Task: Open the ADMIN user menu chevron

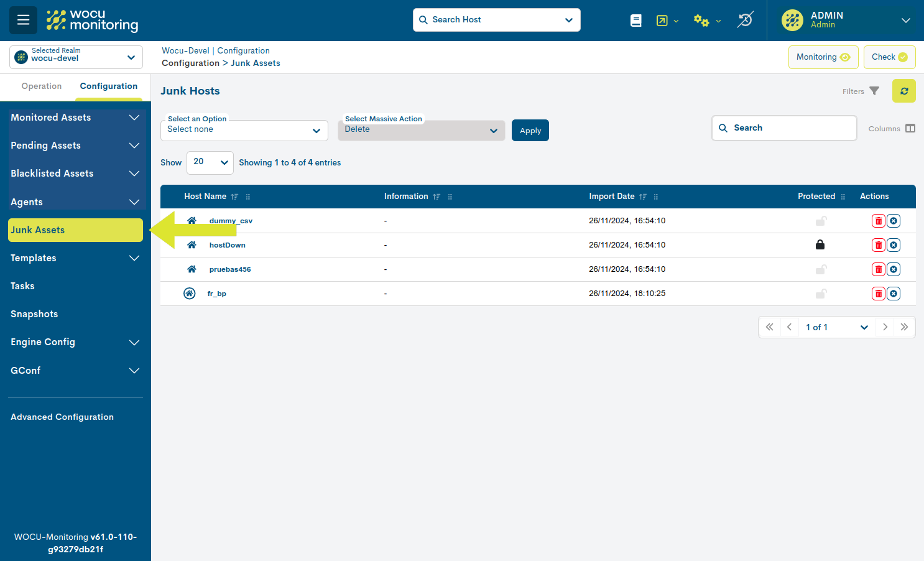Action: pyautogui.click(x=906, y=21)
